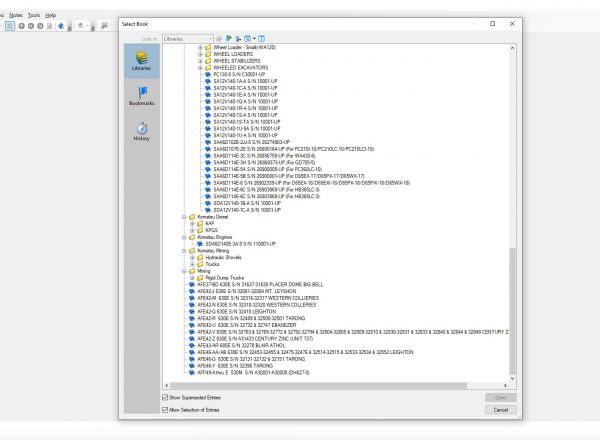Open the Help menu
This screenshot has width=600, height=440.
point(51,15)
